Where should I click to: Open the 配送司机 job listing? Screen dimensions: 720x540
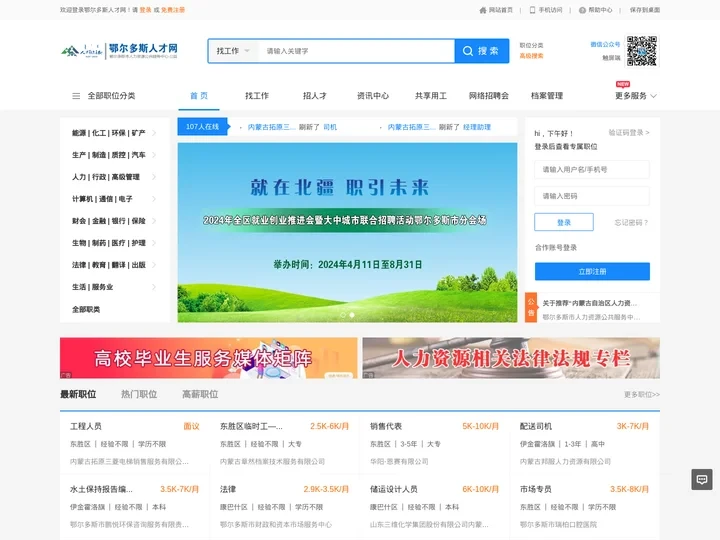[536, 426]
